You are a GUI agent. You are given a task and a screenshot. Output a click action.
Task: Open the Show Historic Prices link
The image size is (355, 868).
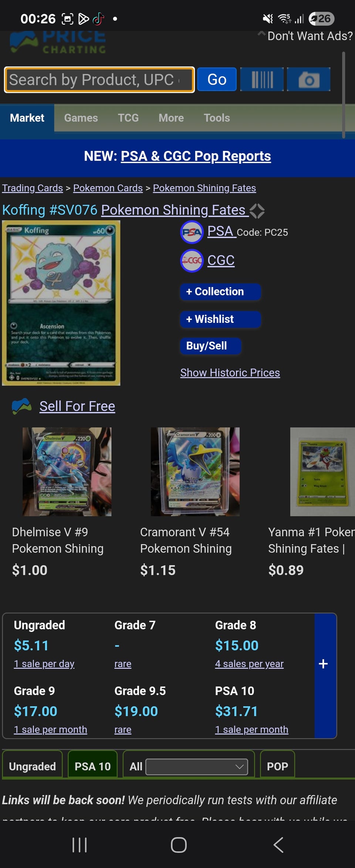coord(230,372)
